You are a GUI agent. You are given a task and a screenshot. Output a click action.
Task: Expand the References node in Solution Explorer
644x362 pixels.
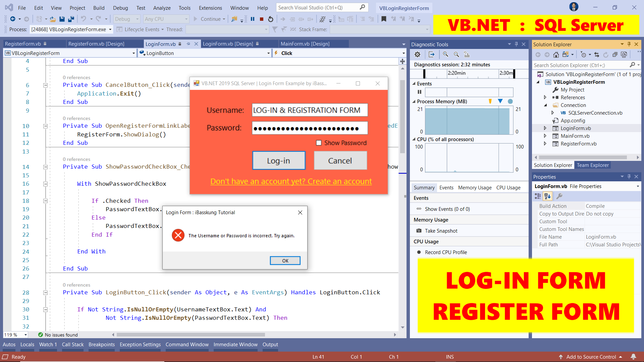pyautogui.click(x=545, y=98)
